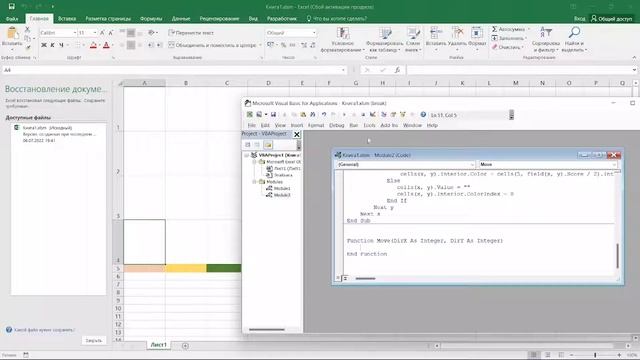Click the Clear (Очистить) eraser button

click(x=507, y=47)
